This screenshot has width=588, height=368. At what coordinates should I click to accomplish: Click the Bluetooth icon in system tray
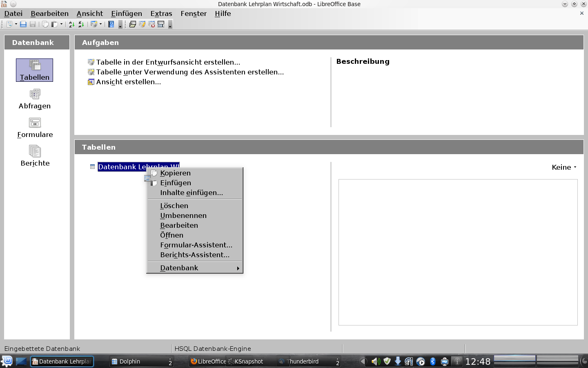click(x=433, y=361)
